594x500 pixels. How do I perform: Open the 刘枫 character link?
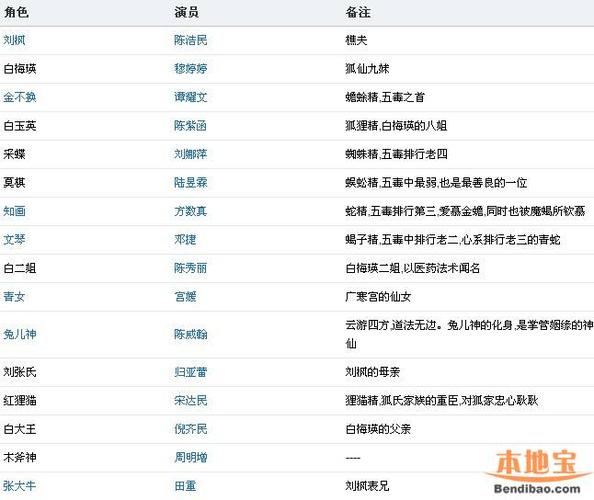coord(14,40)
